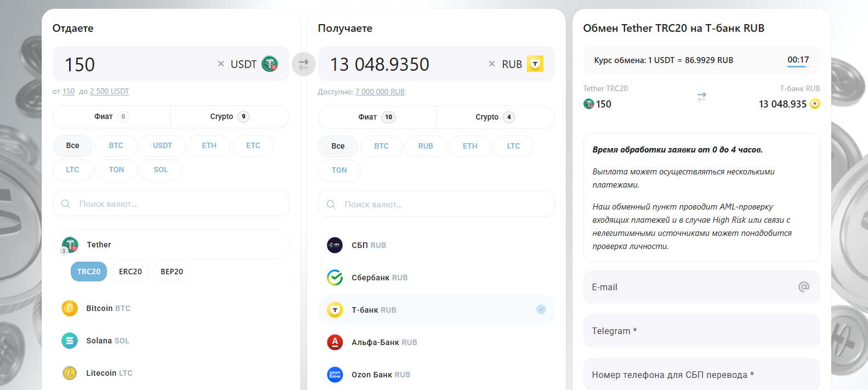Click the Bitcoin coin icon in the give list

point(70,308)
